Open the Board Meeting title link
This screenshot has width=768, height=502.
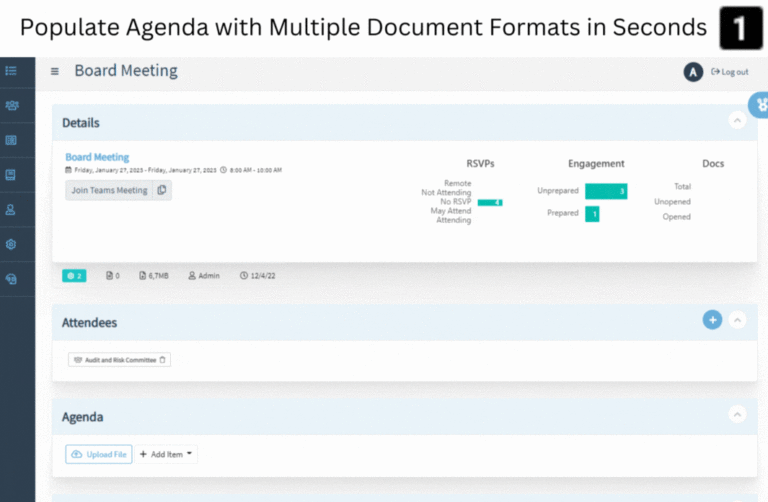click(97, 157)
